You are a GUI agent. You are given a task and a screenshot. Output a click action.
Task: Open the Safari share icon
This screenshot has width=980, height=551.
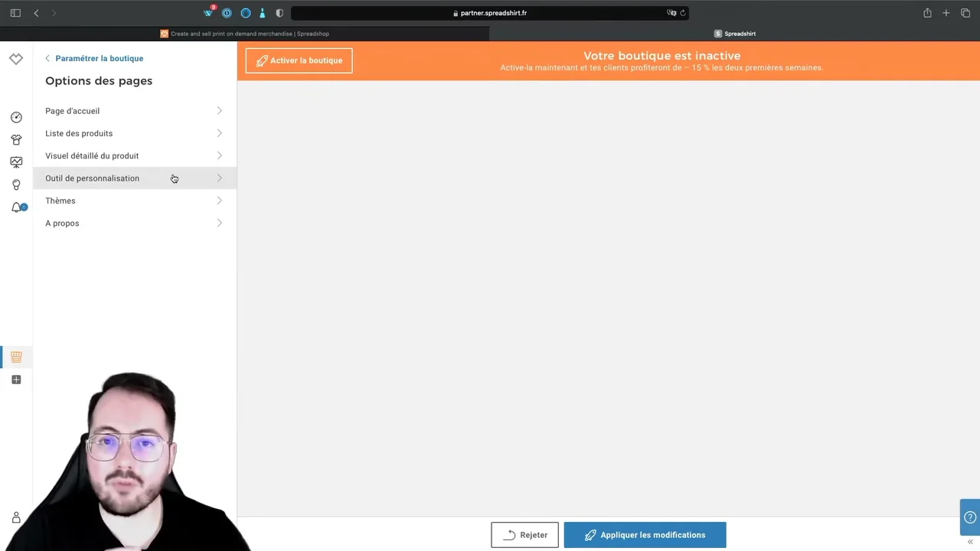pos(927,13)
